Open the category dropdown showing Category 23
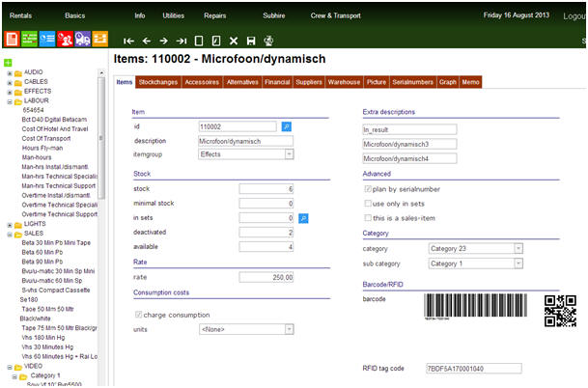Screen dimensions: 588x388 [x=475, y=249]
